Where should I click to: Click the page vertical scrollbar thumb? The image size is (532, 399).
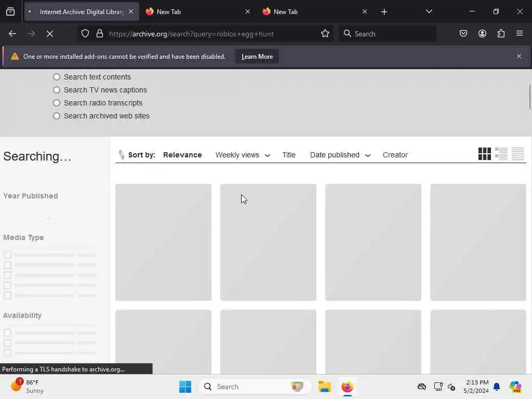point(529,97)
